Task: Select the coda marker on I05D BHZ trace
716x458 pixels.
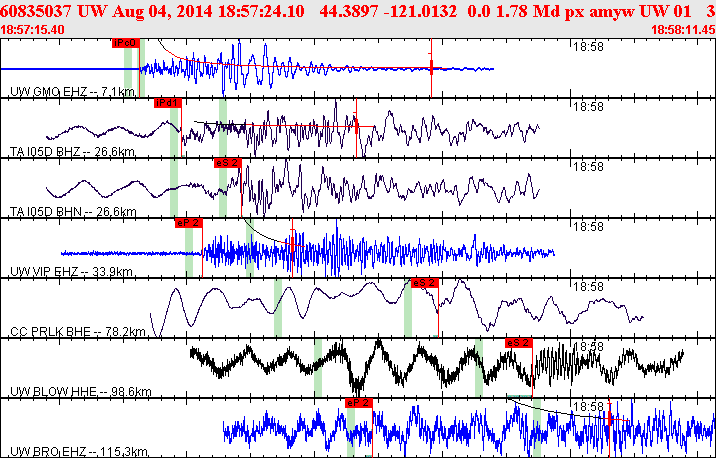Action: (356, 126)
